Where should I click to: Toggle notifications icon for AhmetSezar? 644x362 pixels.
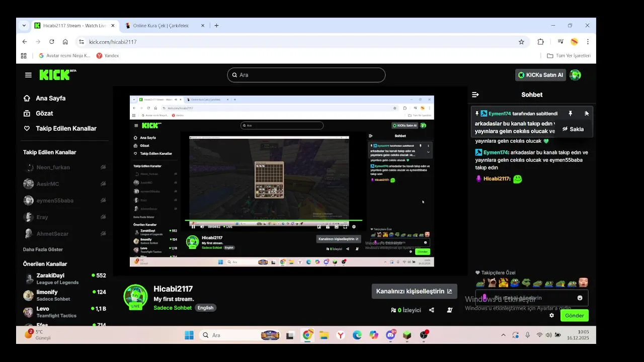click(103, 234)
